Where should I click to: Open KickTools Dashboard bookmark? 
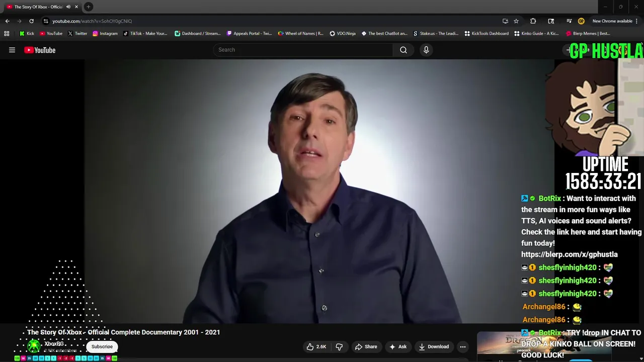coord(487,34)
